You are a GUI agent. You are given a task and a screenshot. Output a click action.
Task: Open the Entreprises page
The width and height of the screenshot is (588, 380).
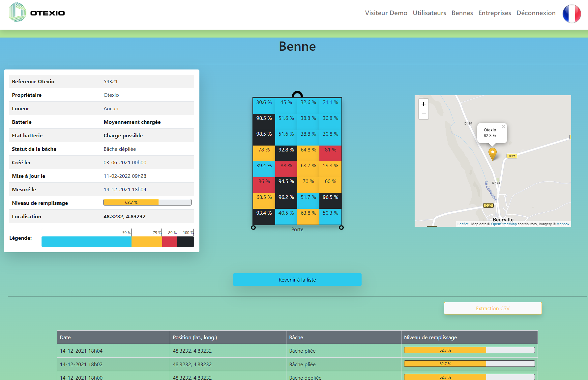point(494,13)
